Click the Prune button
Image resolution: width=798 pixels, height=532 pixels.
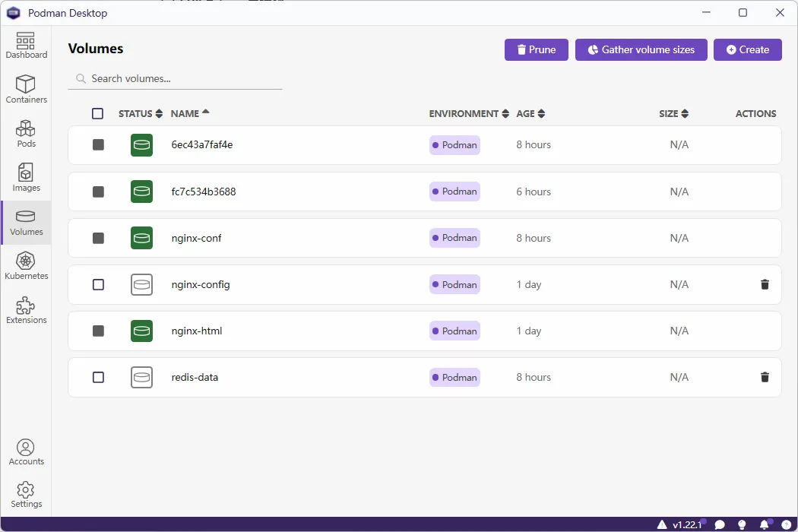(536, 50)
